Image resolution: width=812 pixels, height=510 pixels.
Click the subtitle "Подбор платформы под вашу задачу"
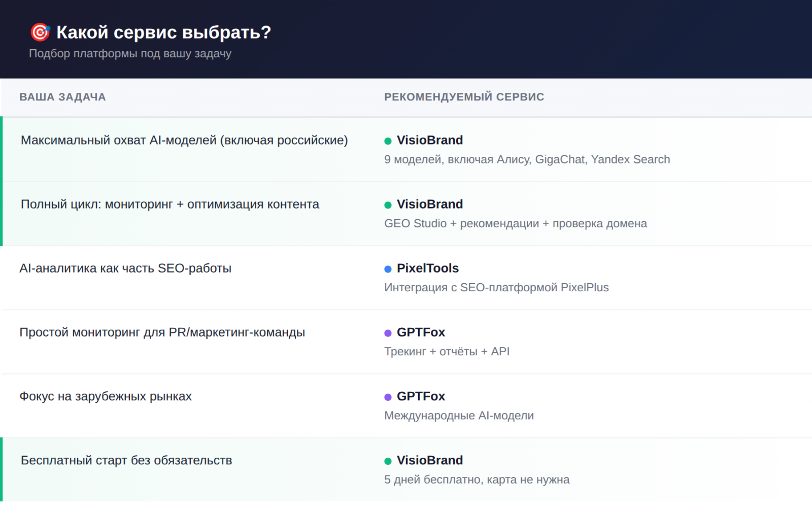pos(130,53)
